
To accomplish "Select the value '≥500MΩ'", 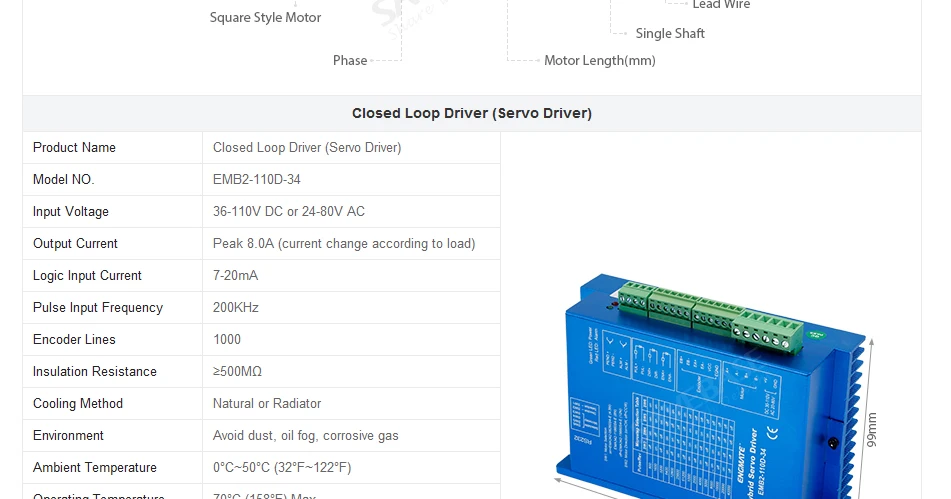I will pyautogui.click(x=237, y=372).
